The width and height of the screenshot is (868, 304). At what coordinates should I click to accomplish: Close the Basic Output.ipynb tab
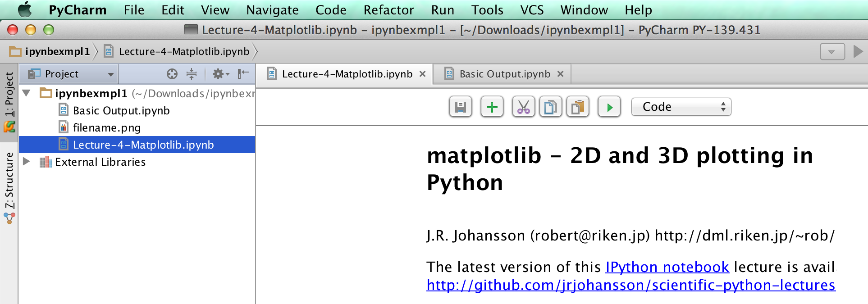(560, 74)
